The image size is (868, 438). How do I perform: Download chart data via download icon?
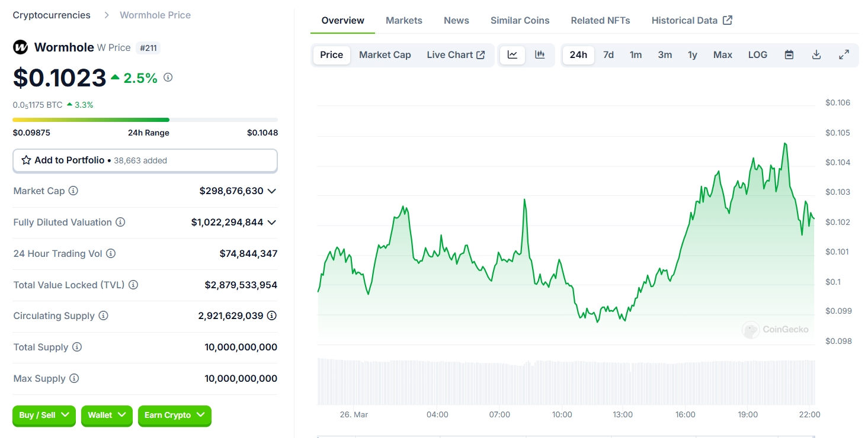tap(816, 55)
